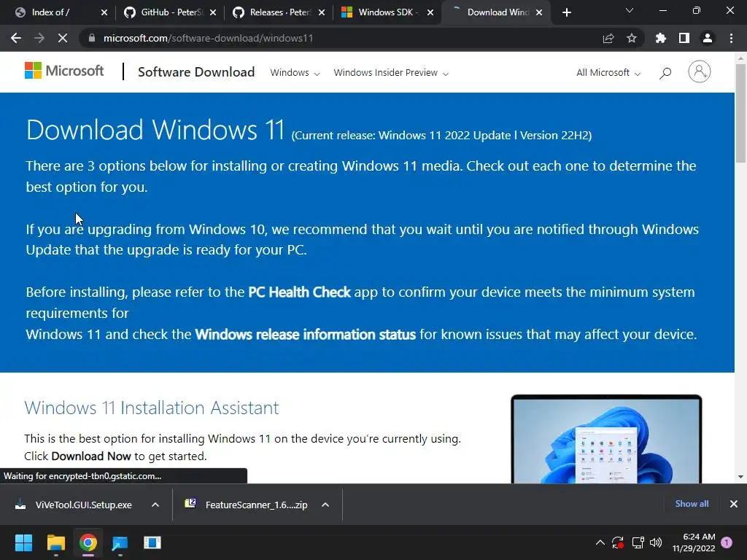Screen dimensions: 747x560
Task: Open ViVeTool.GUI.Setup.exe download
Action: pyautogui.click(x=75, y=505)
